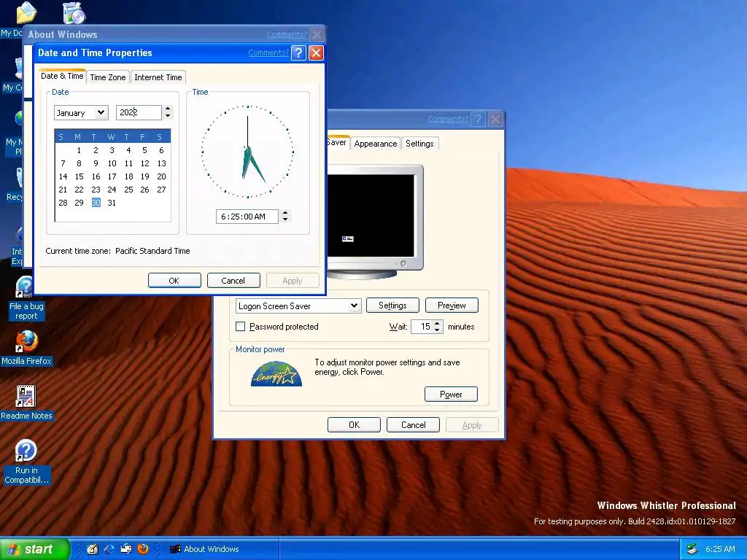Click Comments link in About Windows title bar
The width and height of the screenshot is (747, 560).
286,34
